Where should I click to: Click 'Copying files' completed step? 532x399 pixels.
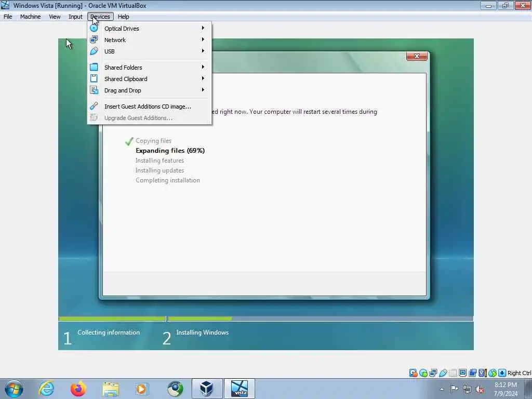coord(153,141)
